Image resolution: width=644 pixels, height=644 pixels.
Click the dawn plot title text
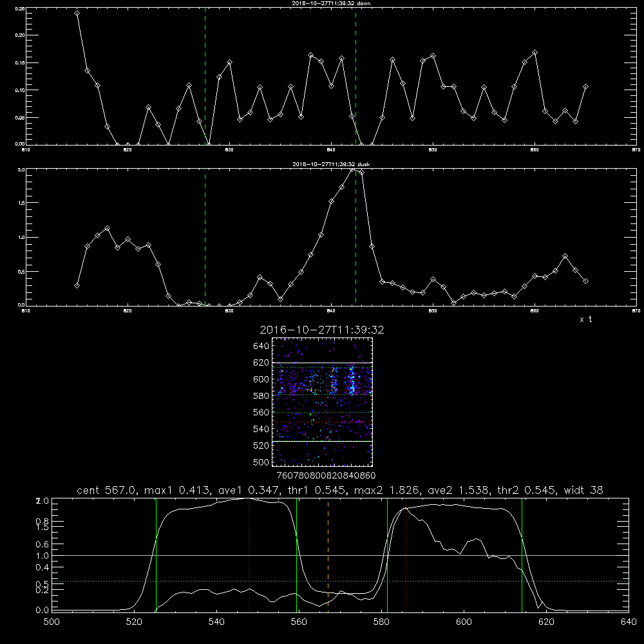pos(332,3)
